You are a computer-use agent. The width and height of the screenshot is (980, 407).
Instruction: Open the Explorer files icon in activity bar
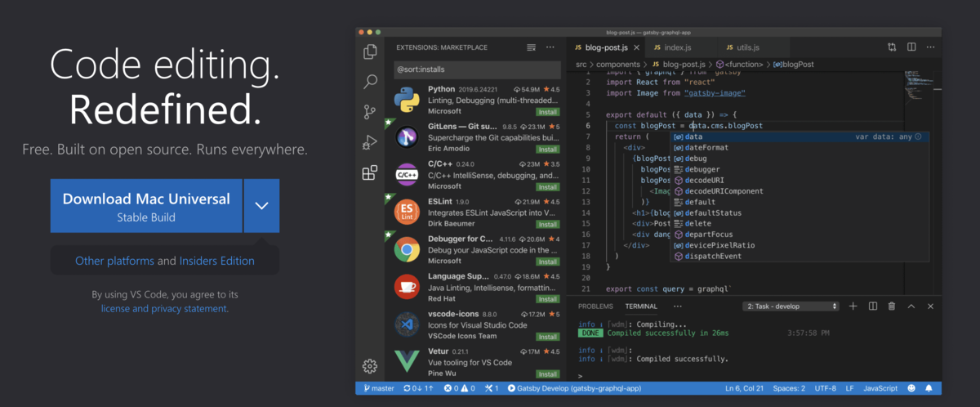pyautogui.click(x=370, y=51)
